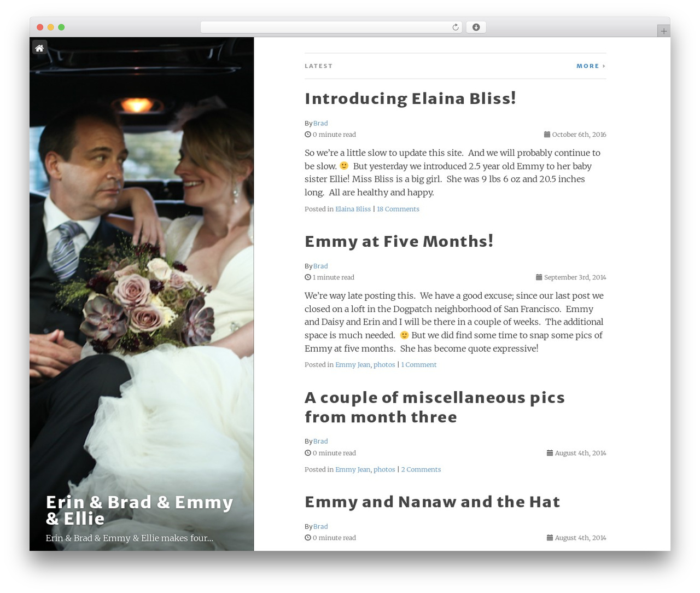Click author Brad under Introducing Elaina Bliss
The image size is (700, 593).
tap(320, 124)
